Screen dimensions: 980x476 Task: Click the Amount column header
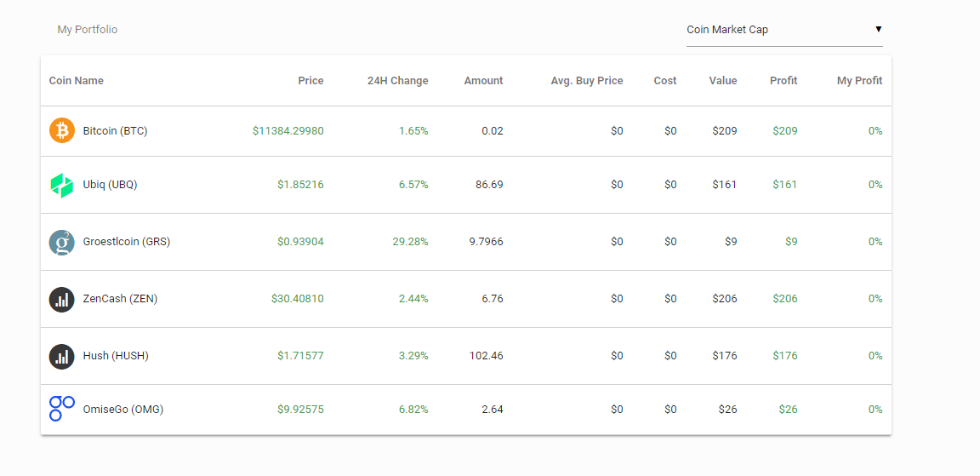[x=483, y=81]
